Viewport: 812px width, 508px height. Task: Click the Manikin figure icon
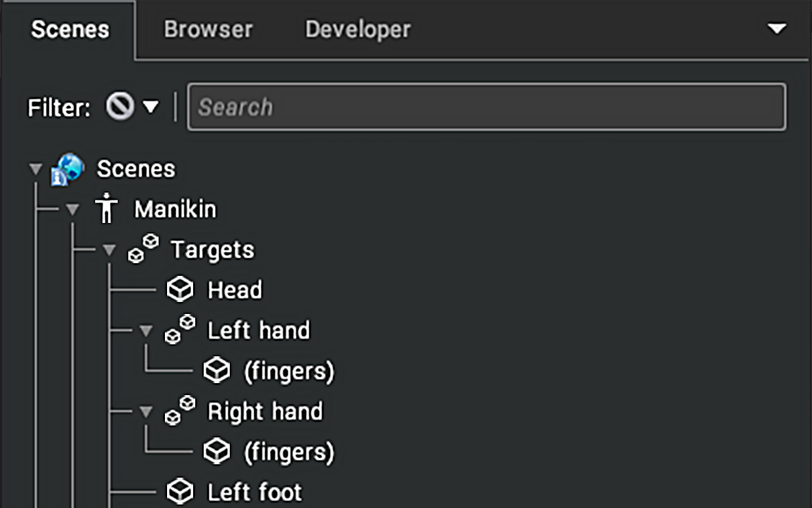106,208
